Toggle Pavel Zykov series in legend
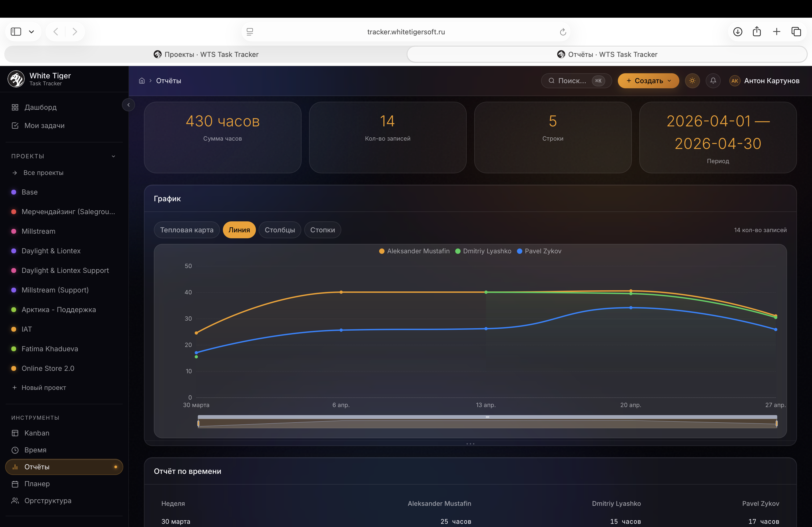Screen dimensions: 812x527 tap(539, 251)
